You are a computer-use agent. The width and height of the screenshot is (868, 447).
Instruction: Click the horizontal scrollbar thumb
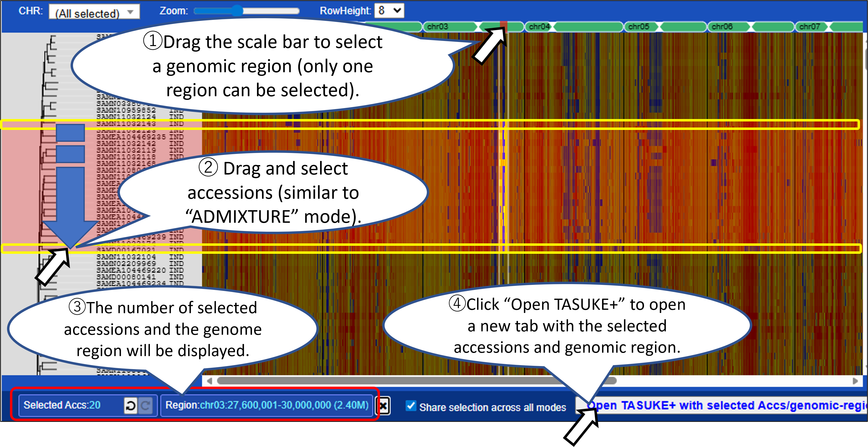pyautogui.click(x=417, y=381)
